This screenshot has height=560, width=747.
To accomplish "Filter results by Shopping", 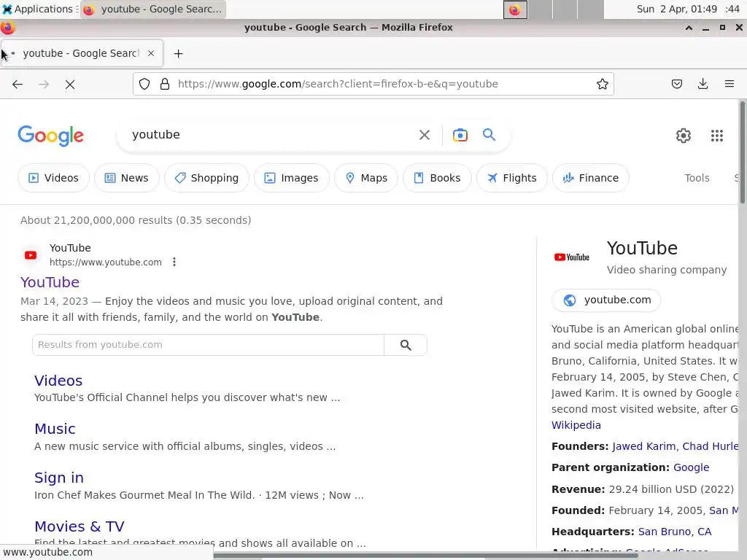I will pos(206,178).
